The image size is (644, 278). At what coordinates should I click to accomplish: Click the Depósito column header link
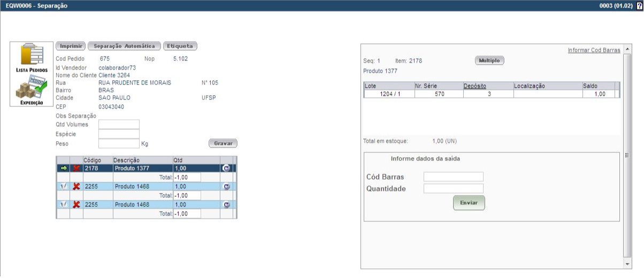(474, 86)
